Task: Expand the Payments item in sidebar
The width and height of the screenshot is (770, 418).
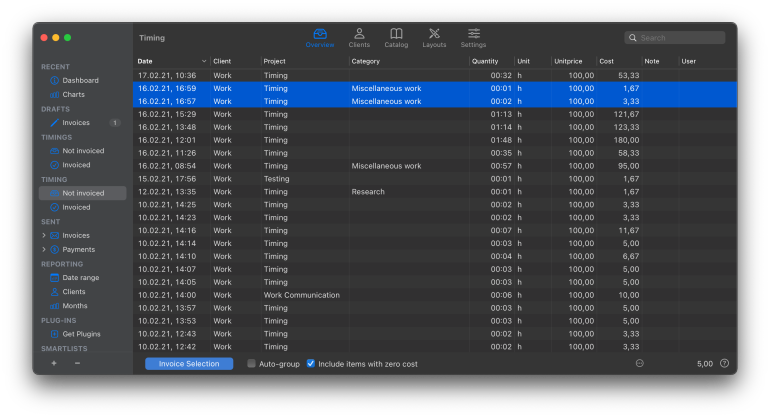Action: (43, 249)
